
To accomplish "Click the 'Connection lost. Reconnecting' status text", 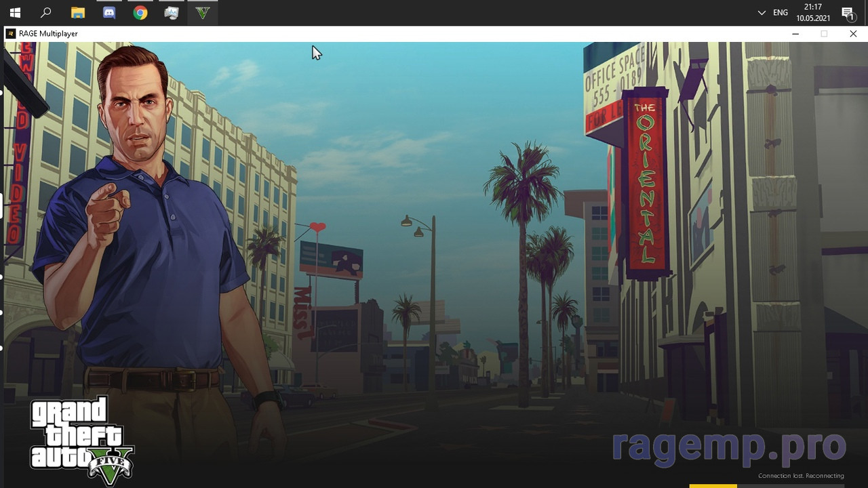I will tap(801, 476).
